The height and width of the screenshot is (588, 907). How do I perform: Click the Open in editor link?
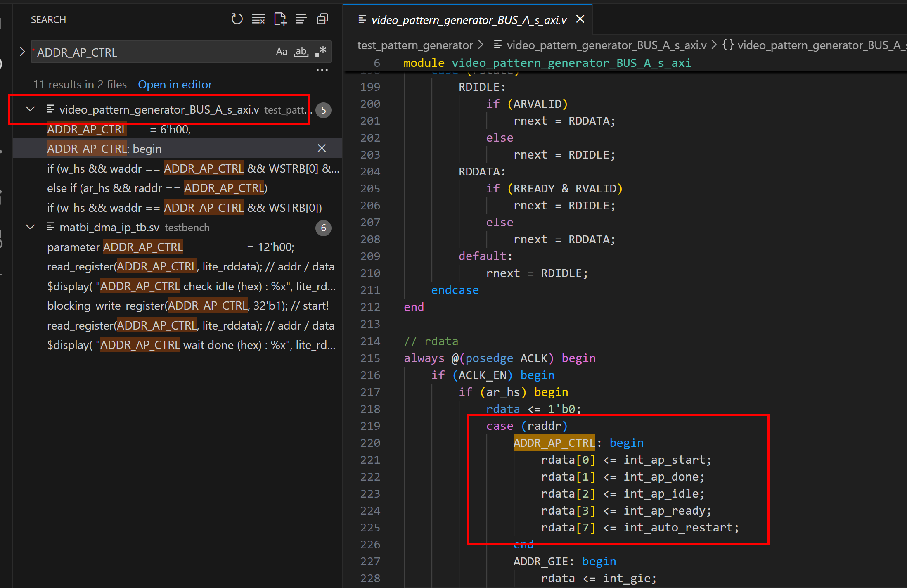pos(175,85)
